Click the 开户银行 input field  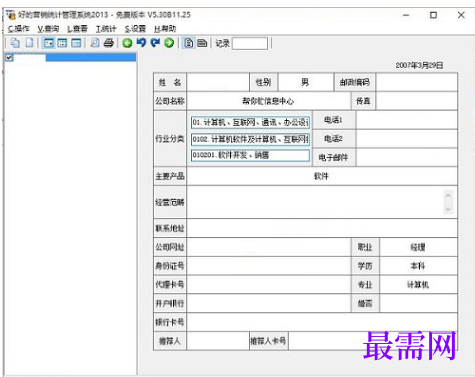(269, 303)
